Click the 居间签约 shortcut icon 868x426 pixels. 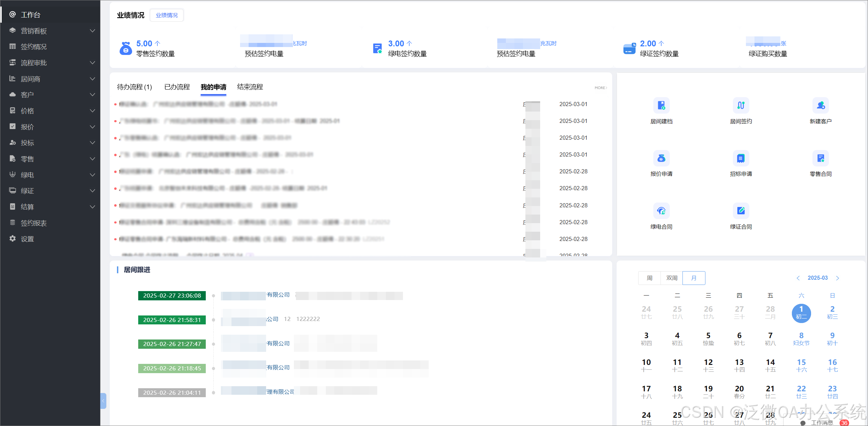pos(741,106)
